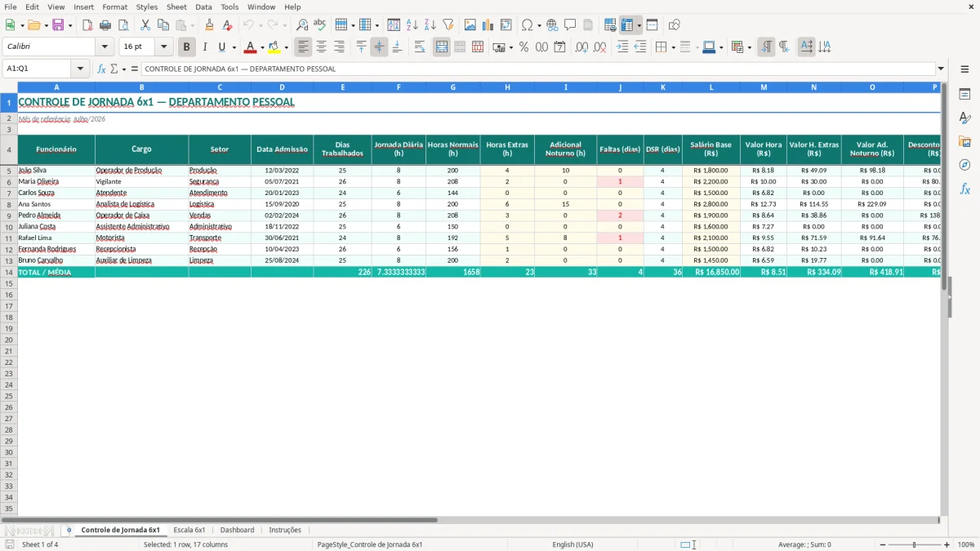Open the Tools menu
Viewport: 980px width, 551px height.
(x=229, y=7)
